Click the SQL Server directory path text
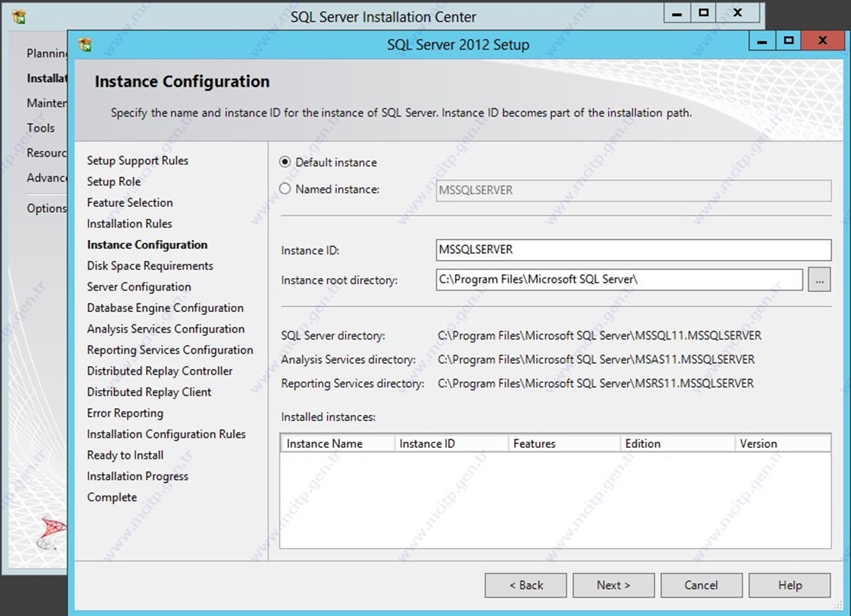Screen dimensions: 851x616 pos(599,336)
